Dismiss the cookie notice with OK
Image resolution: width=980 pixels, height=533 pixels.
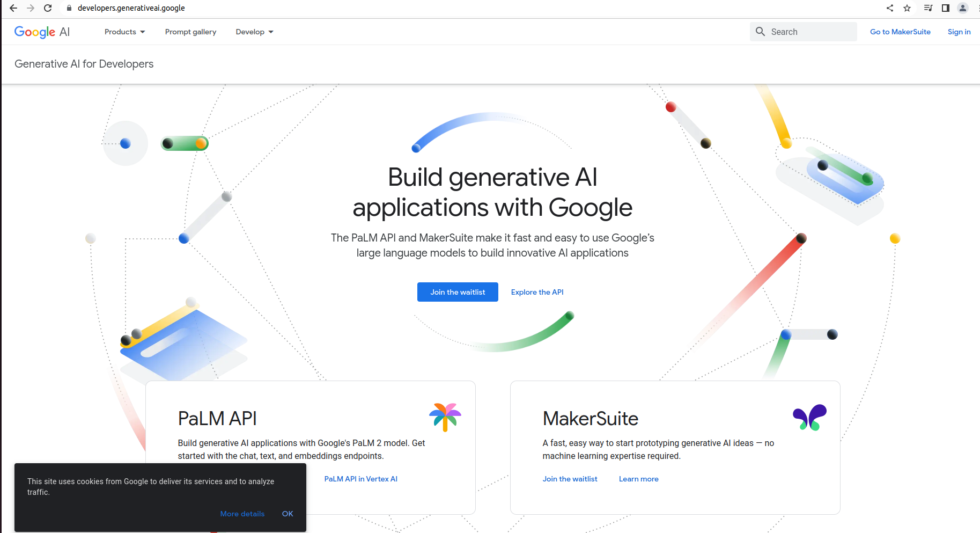pyautogui.click(x=288, y=514)
